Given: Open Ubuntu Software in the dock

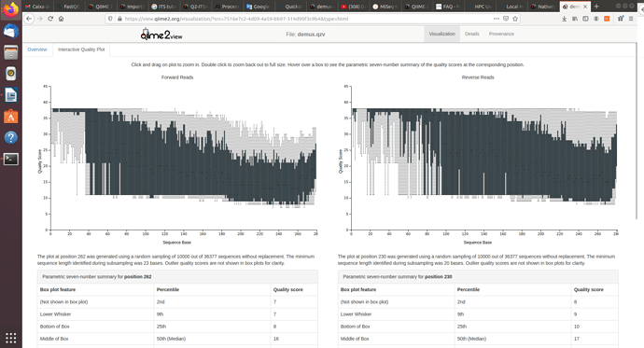Looking at the screenshot, I should click(x=10, y=117).
